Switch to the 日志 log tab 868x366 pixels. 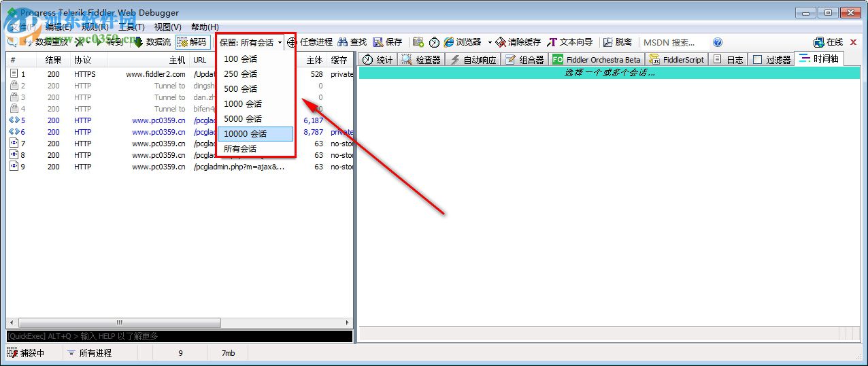pyautogui.click(x=728, y=60)
